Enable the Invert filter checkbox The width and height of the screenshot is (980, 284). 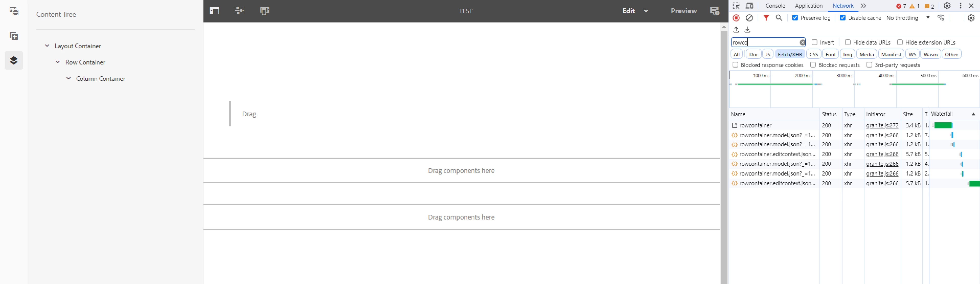[815, 42]
